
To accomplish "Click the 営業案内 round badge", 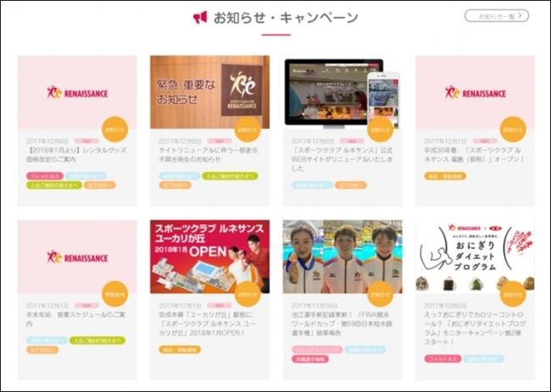I will (115, 294).
